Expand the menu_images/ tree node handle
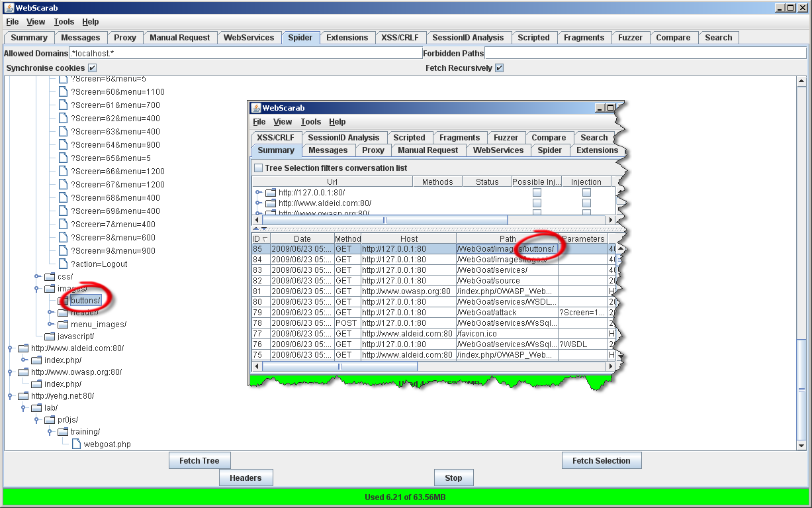812x508 pixels. click(50, 325)
